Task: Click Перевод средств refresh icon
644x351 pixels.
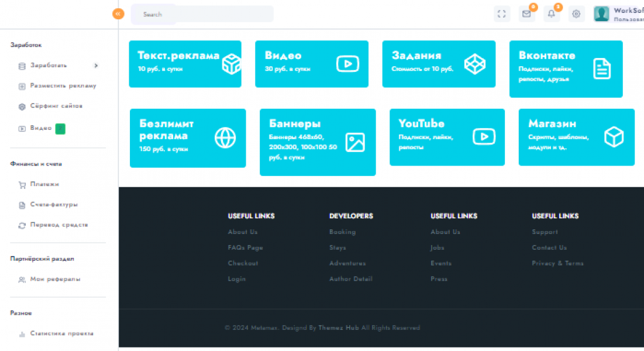Action: (22, 225)
